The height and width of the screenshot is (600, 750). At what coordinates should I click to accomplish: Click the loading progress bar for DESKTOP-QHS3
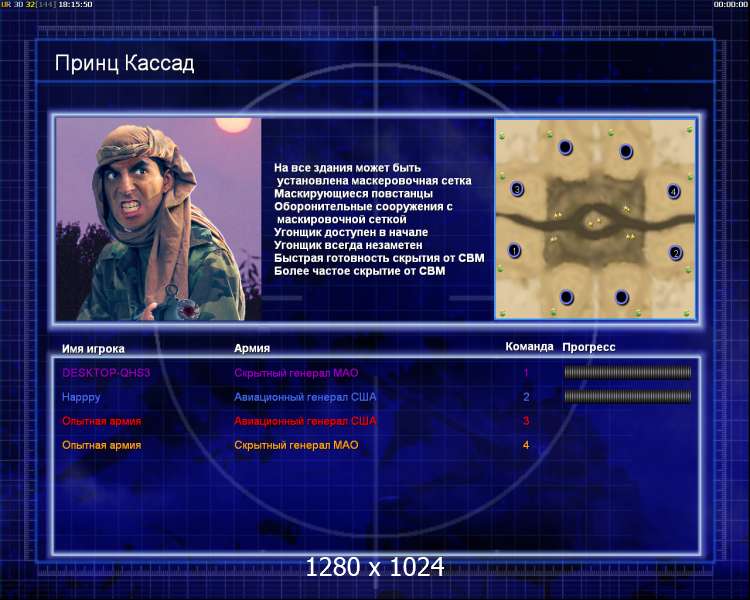click(x=628, y=372)
